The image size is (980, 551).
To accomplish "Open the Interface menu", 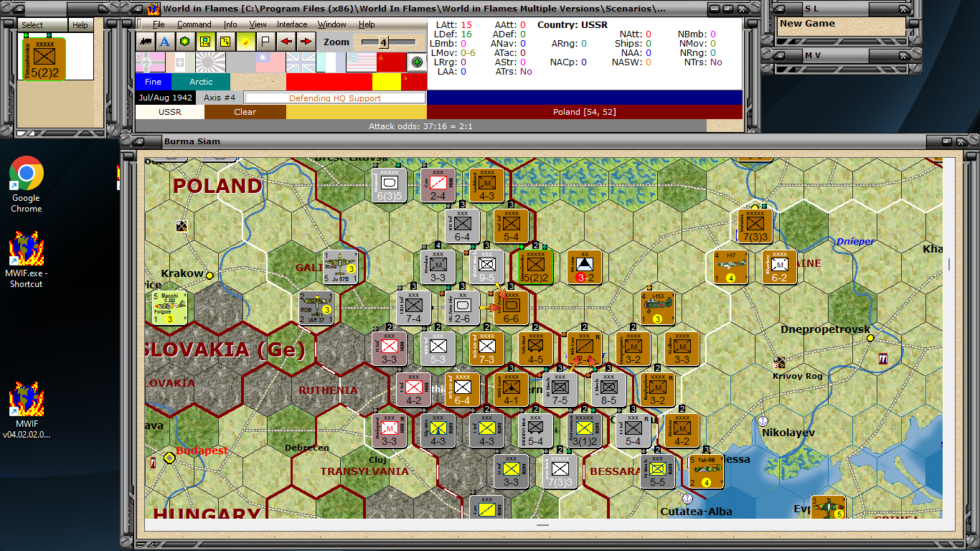I will coord(292,24).
